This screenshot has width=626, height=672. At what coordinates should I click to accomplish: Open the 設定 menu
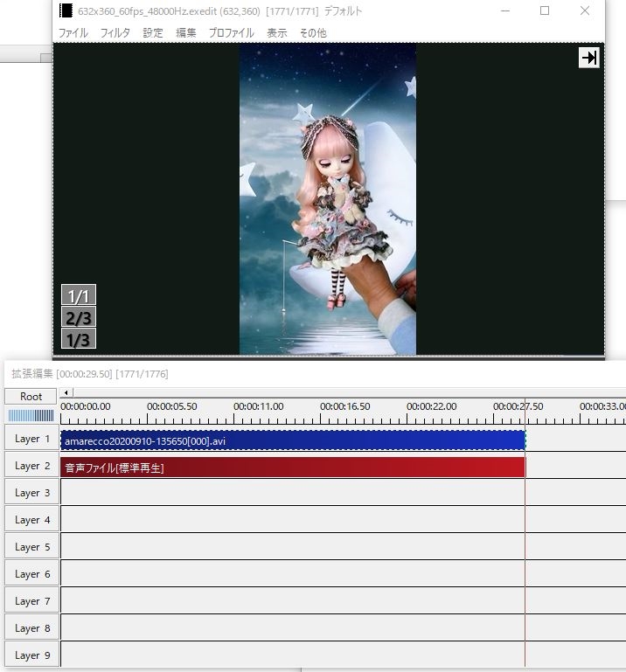point(153,33)
